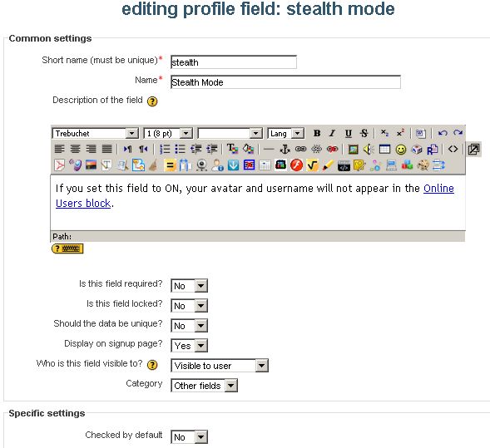Justify text fully in editor

(x=106, y=149)
